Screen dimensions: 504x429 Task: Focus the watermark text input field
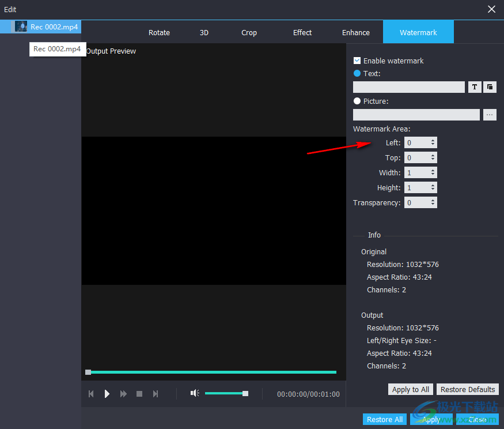pos(409,87)
